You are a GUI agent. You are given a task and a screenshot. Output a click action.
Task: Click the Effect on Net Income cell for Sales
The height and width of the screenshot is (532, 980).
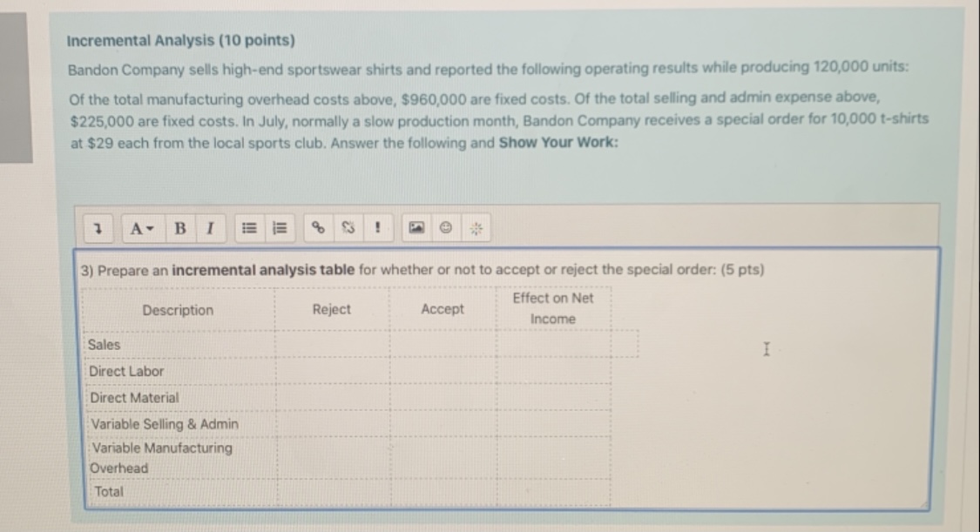(554, 344)
